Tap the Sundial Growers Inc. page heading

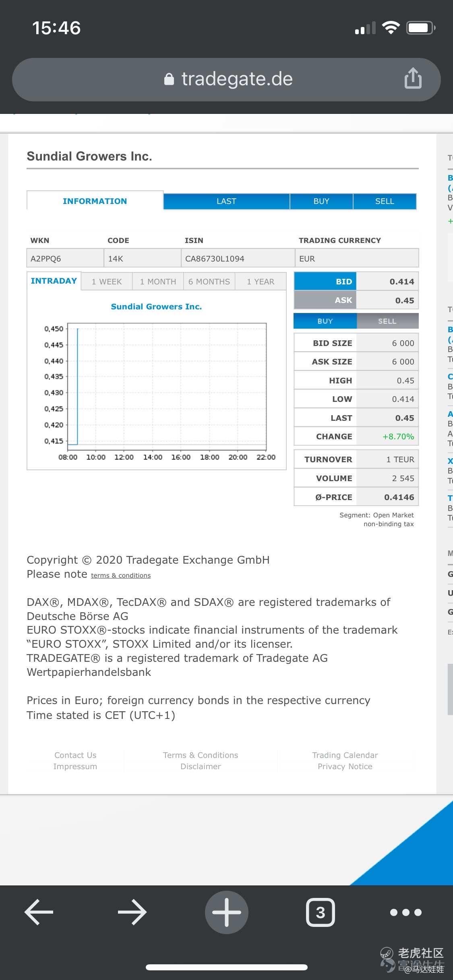tap(89, 156)
